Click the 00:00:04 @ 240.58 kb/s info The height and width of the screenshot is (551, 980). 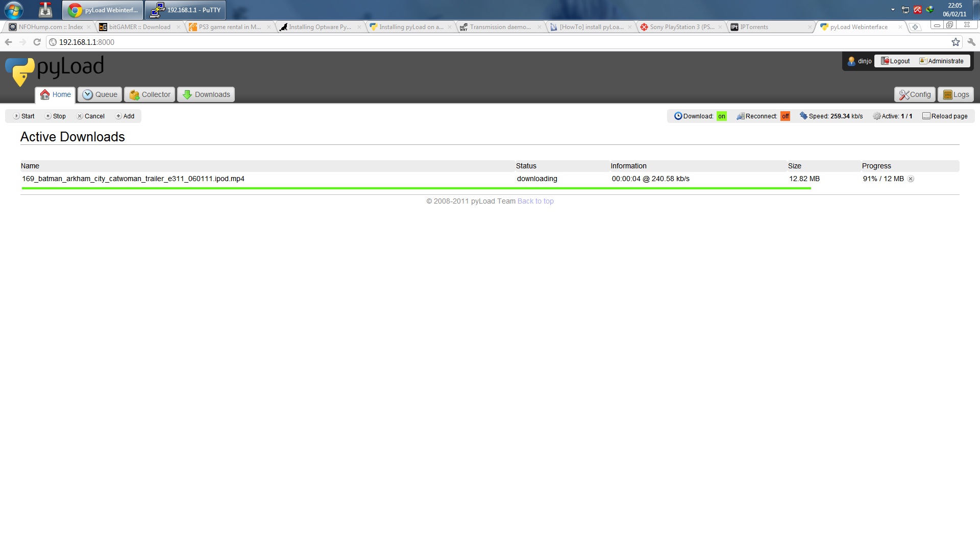(x=651, y=179)
